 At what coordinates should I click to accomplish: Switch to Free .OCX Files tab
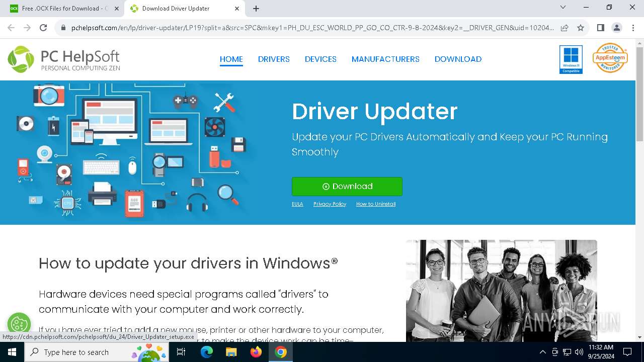tap(64, 9)
